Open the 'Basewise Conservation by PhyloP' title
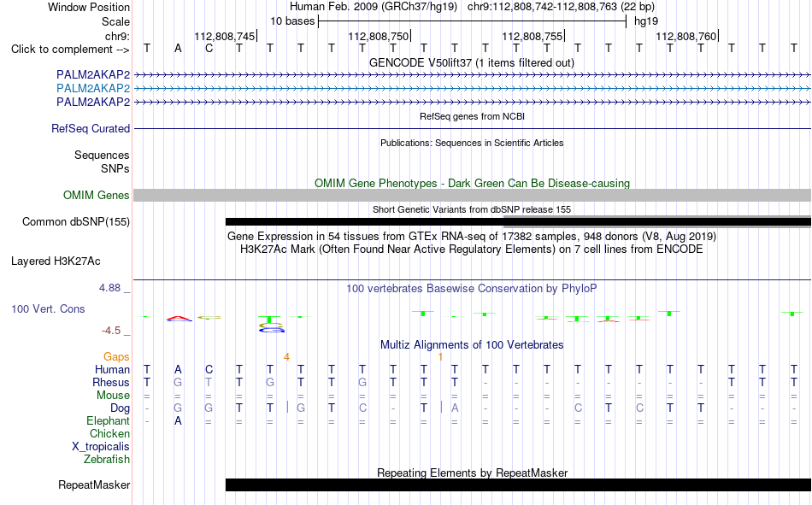Viewport: 812px width, 505px height. click(x=472, y=289)
